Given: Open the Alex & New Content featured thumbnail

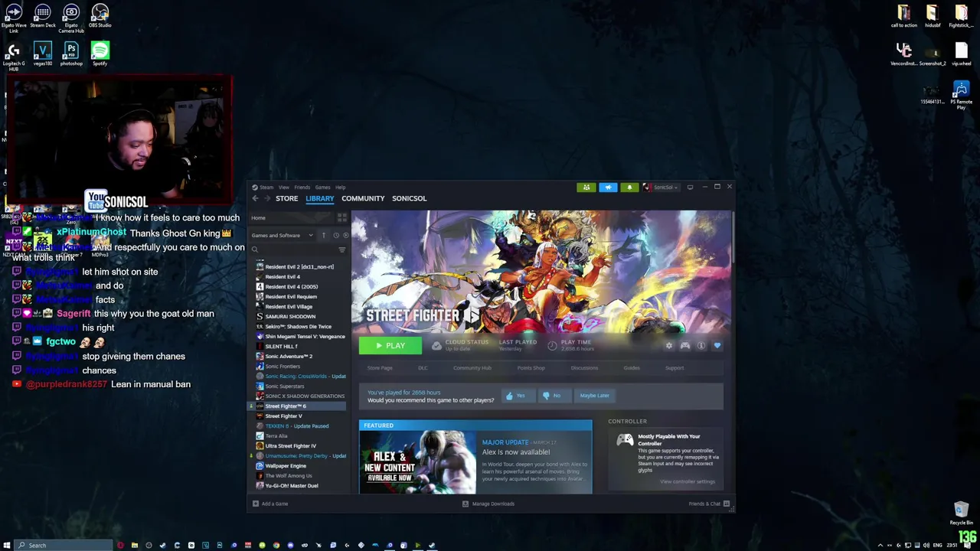Looking at the screenshot, I should click(418, 462).
